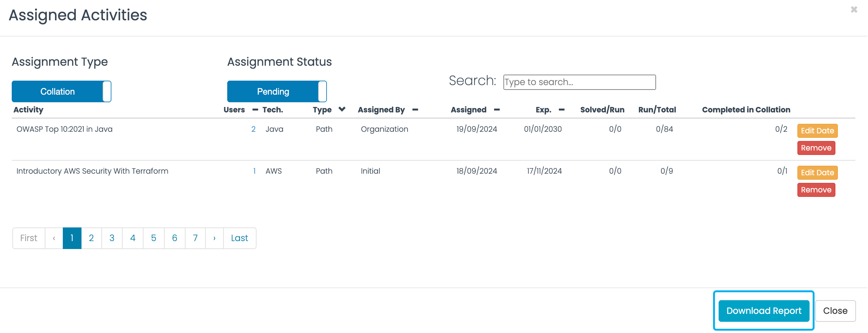The width and height of the screenshot is (868, 333).
Task: Click the Java tech cell
Action: click(274, 129)
